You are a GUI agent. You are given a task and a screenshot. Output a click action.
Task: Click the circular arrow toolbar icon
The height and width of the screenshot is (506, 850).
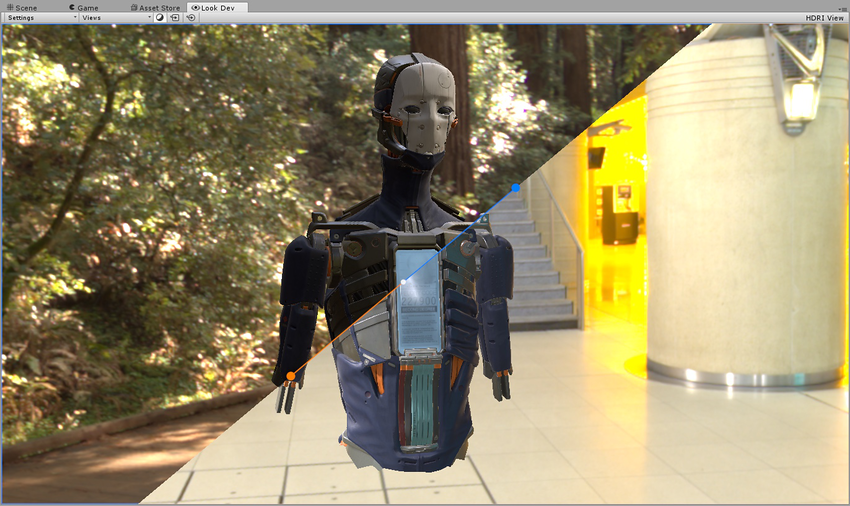tap(190, 18)
